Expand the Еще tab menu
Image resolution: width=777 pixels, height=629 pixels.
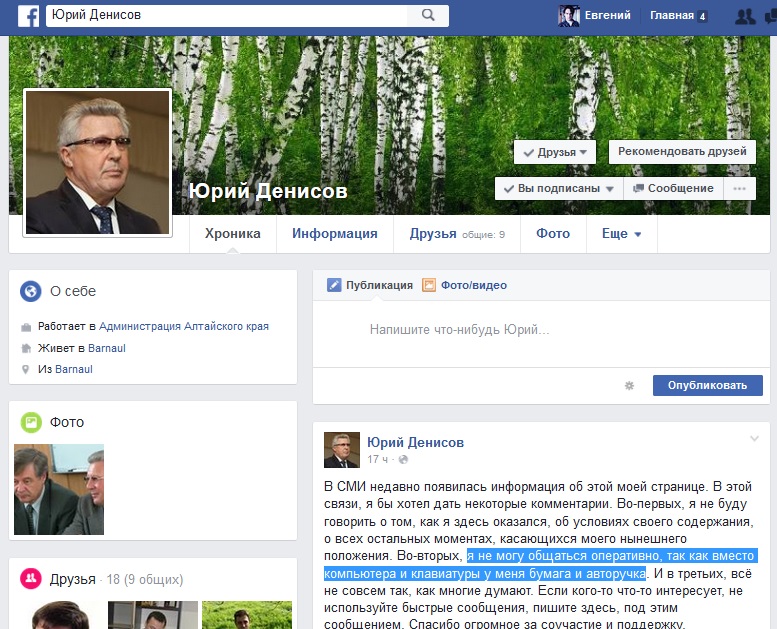(x=621, y=234)
